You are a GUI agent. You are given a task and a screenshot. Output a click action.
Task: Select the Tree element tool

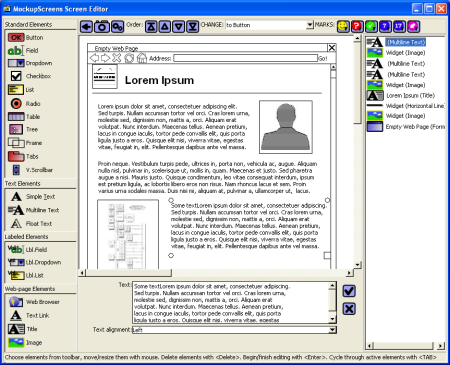pyautogui.click(x=23, y=129)
